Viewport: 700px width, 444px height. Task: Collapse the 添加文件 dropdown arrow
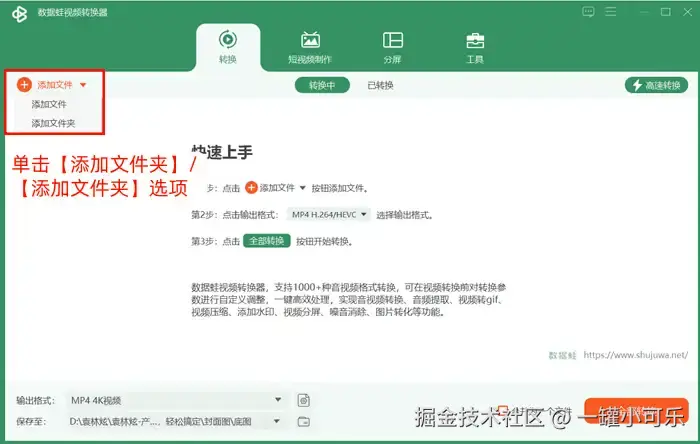[83, 85]
